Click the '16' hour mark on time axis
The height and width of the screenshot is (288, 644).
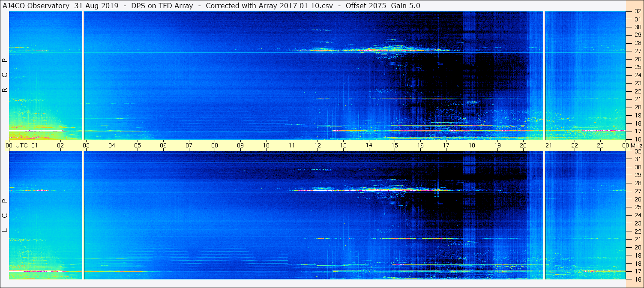tap(420, 145)
